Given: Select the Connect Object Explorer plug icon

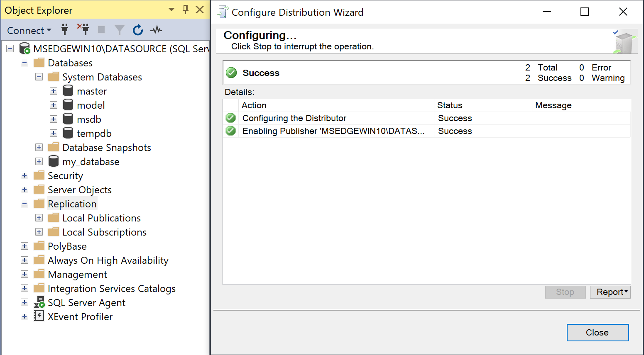Looking at the screenshot, I should pos(65,29).
